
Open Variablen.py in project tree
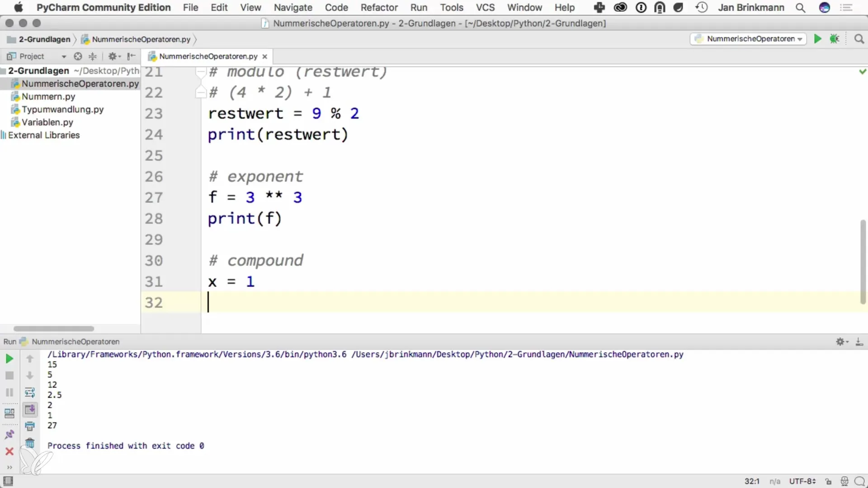pyautogui.click(x=47, y=122)
